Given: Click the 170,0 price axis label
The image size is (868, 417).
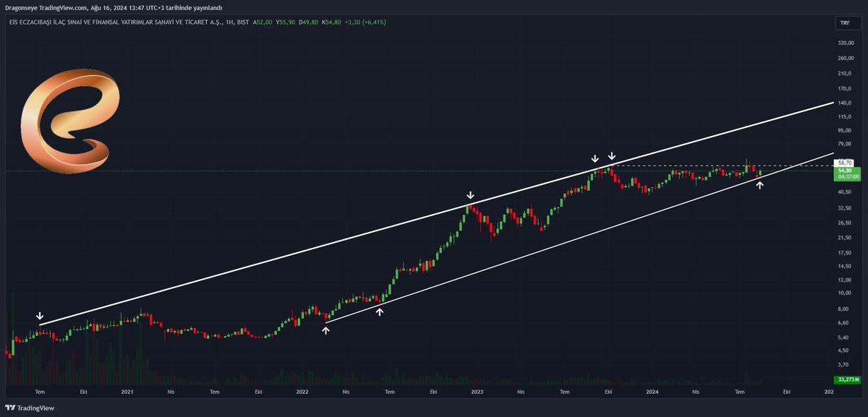Looking at the screenshot, I should tap(844, 88).
